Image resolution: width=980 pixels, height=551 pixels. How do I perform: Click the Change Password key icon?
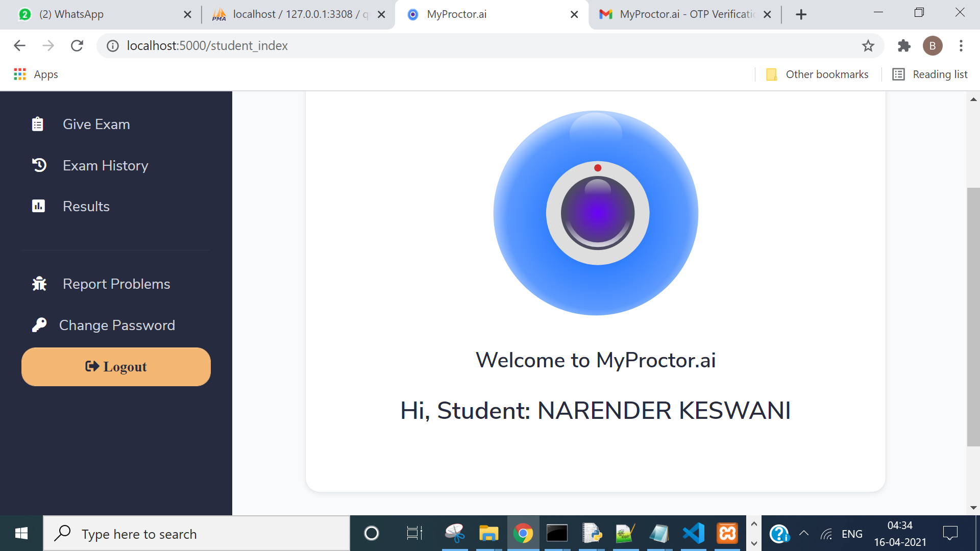click(x=39, y=325)
